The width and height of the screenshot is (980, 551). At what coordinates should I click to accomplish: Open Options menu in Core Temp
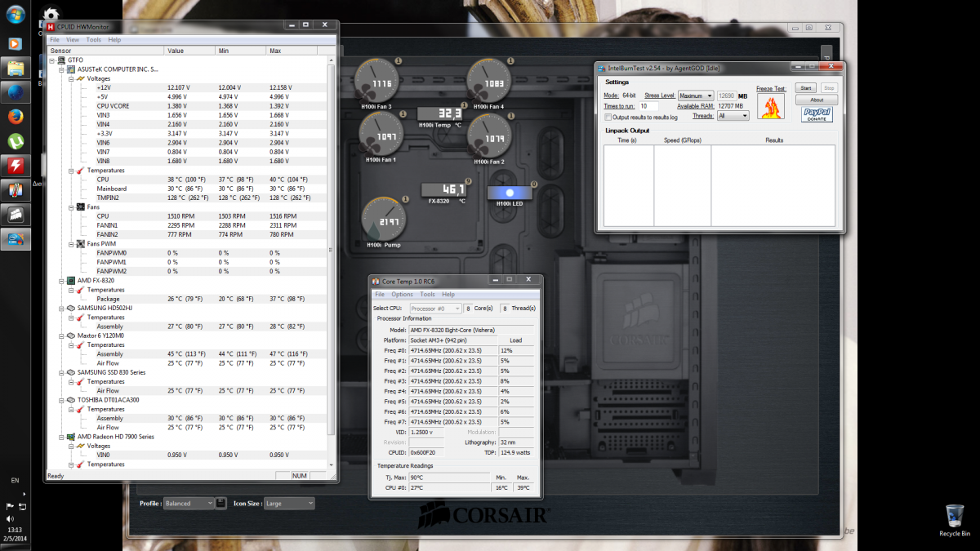pos(402,294)
